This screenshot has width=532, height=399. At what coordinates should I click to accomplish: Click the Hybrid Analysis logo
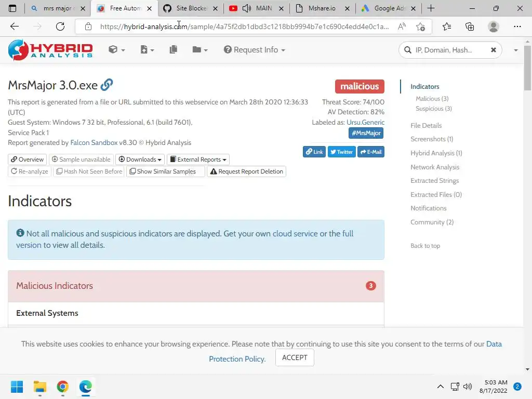click(50, 50)
